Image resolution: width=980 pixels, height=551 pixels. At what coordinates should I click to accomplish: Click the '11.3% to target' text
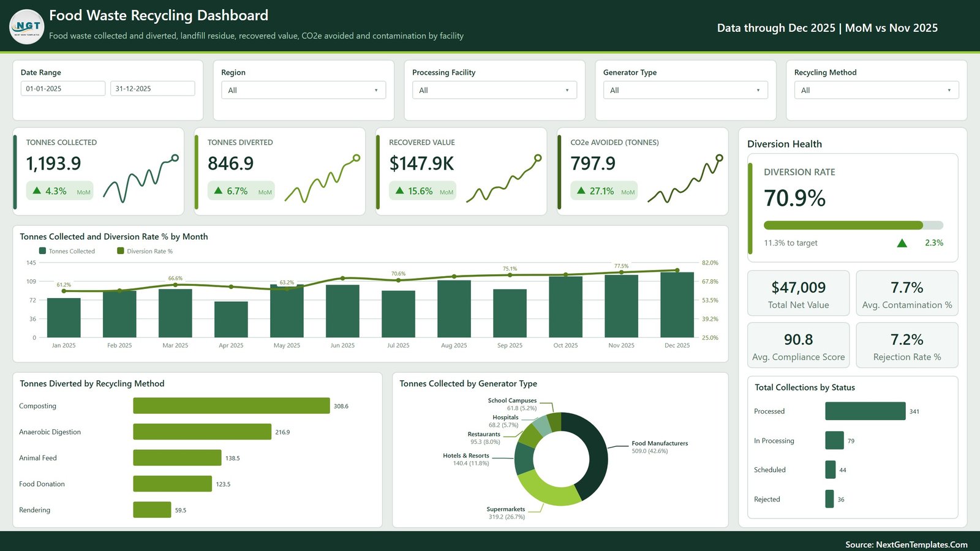click(791, 243)
